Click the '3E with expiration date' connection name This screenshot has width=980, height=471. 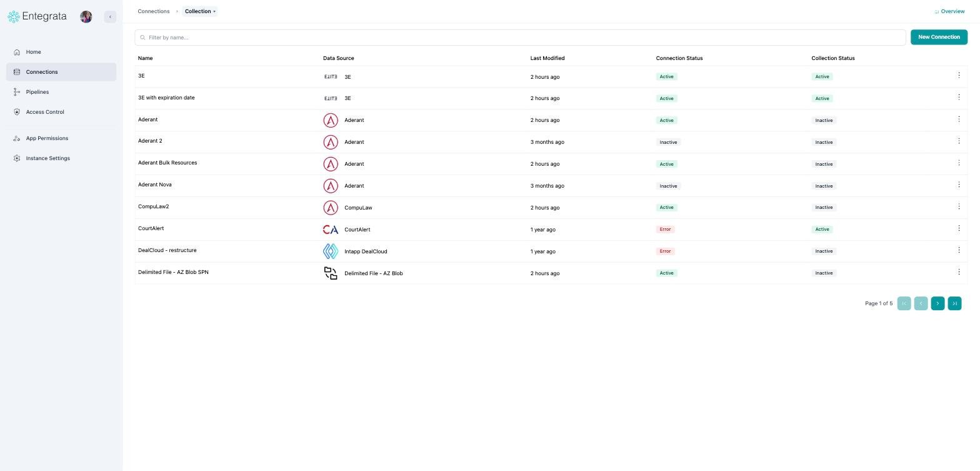pos(166,98)
